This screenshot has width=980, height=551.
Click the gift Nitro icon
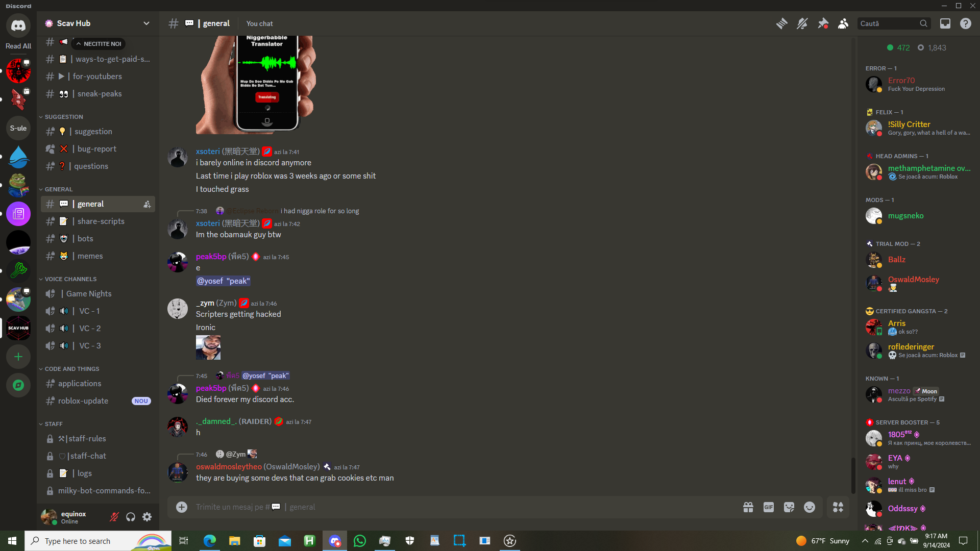click(x=748, y=507)
